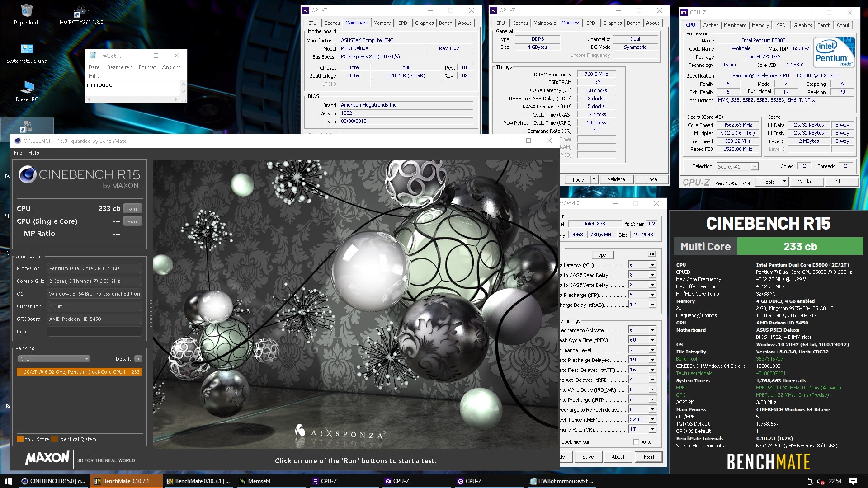This screenshot has width=868, height=488.
Task: Open Tools dropdown arrow in CPU tab CPU-Z
Action: tap(784, 182)
